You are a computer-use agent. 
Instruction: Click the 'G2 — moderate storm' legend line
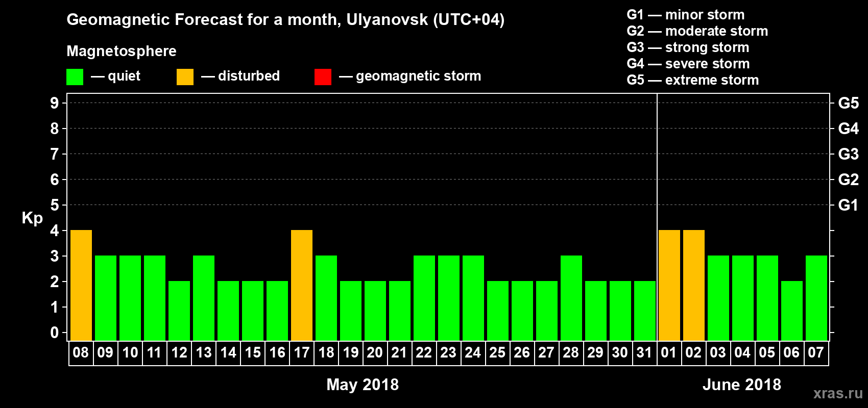tap(697, 31)
